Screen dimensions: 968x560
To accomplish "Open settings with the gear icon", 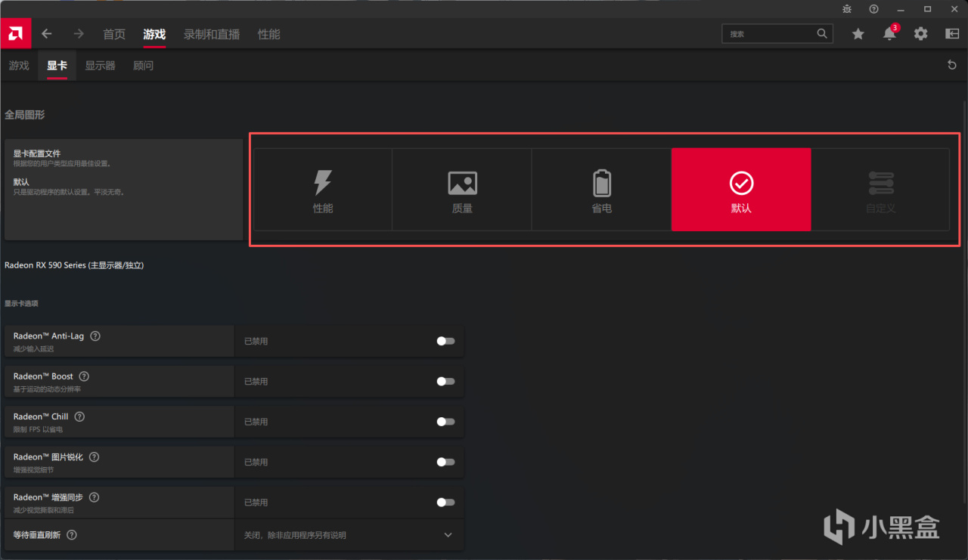I will (x=920, y=34).
